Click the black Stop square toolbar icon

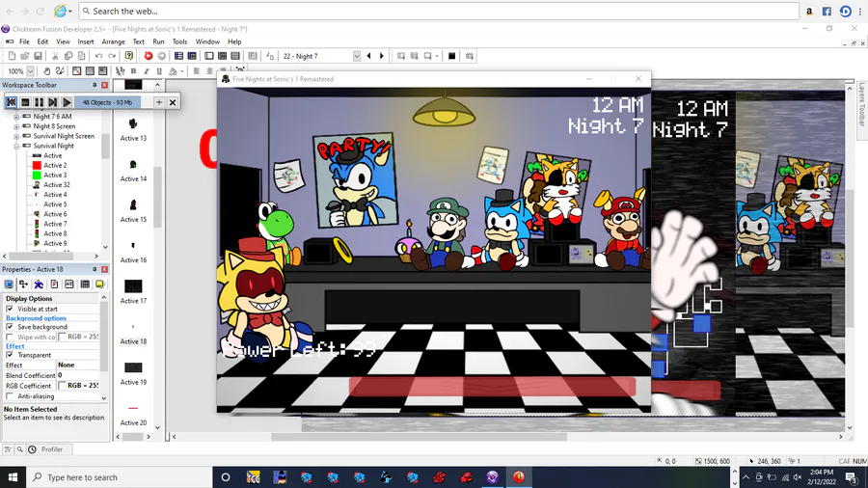[x=451, y=56]
